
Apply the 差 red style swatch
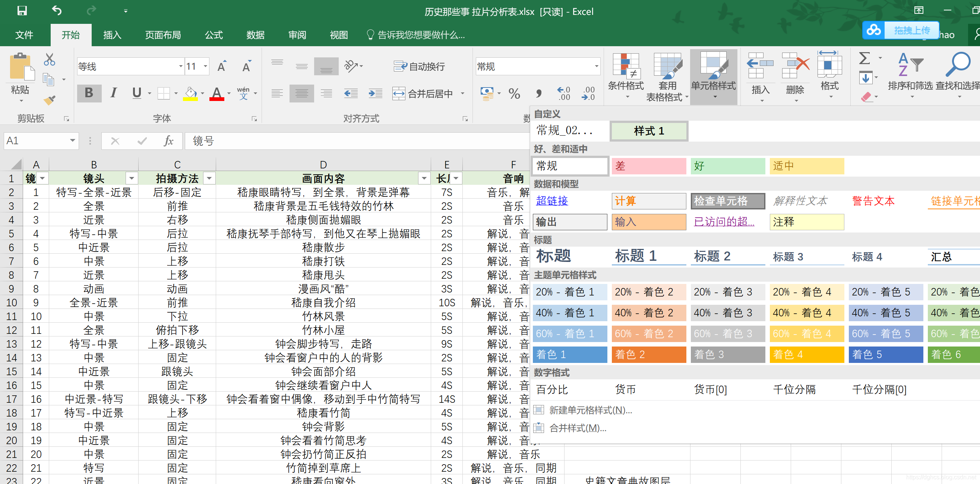(x=649, y=166)
